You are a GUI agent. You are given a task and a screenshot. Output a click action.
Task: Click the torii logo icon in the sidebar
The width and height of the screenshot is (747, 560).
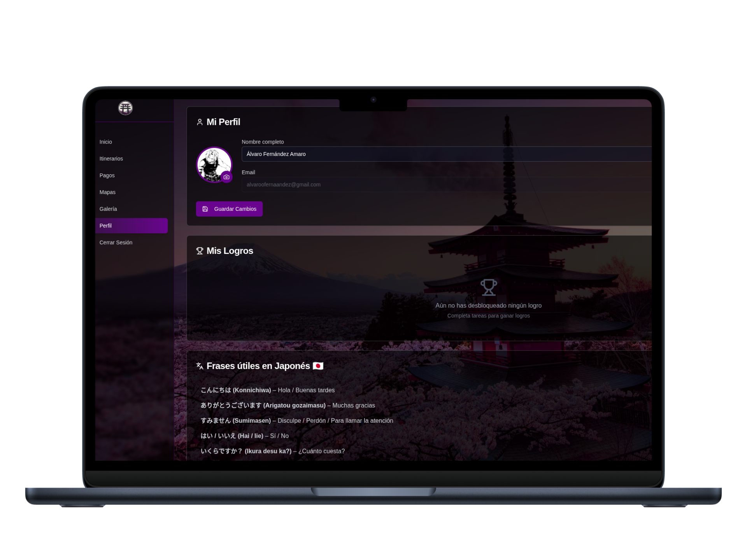(x=125, y=108)
